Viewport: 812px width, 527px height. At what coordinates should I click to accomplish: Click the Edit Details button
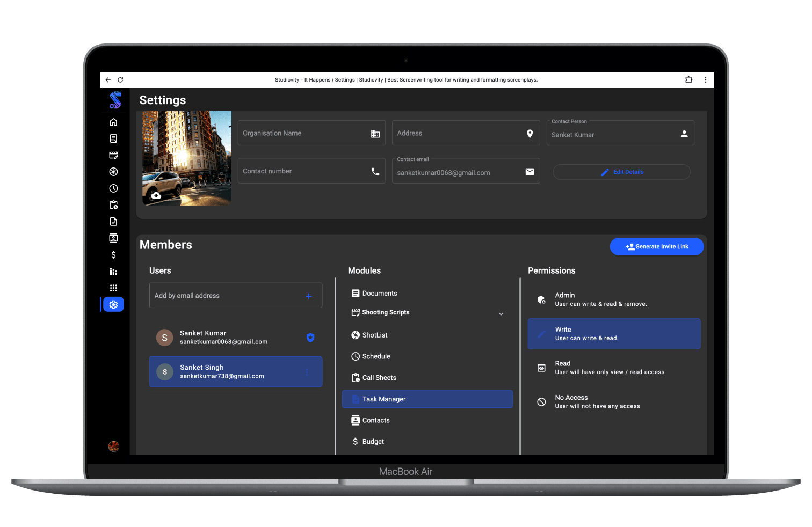tap(621, 172)
